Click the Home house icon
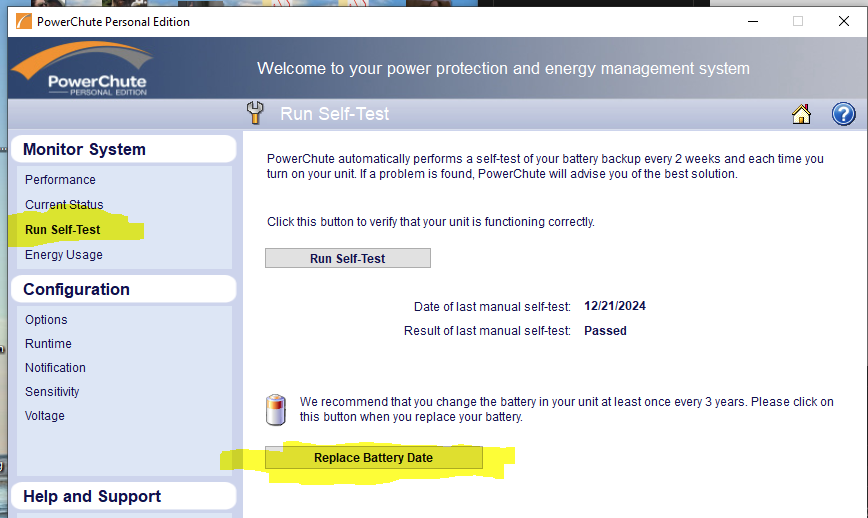The height and width of the screenshot is (518, 868). click(x=801, y=114)
